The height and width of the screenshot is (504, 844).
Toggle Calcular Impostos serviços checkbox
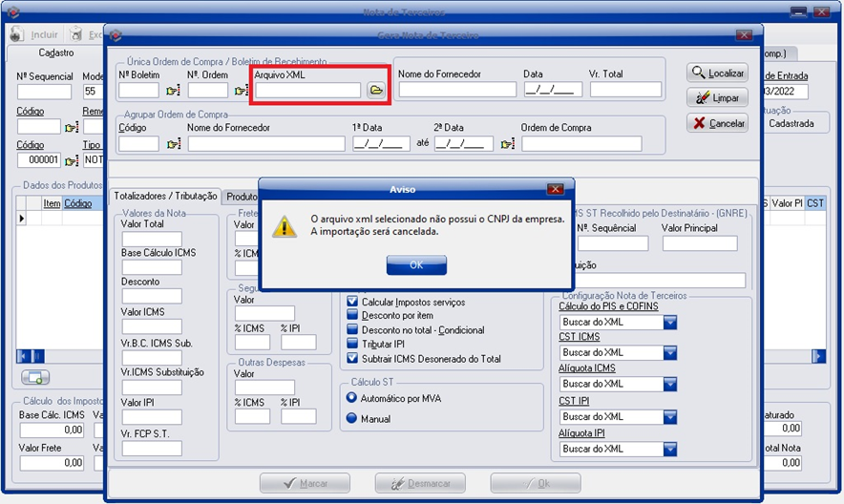tap(351, 302)
